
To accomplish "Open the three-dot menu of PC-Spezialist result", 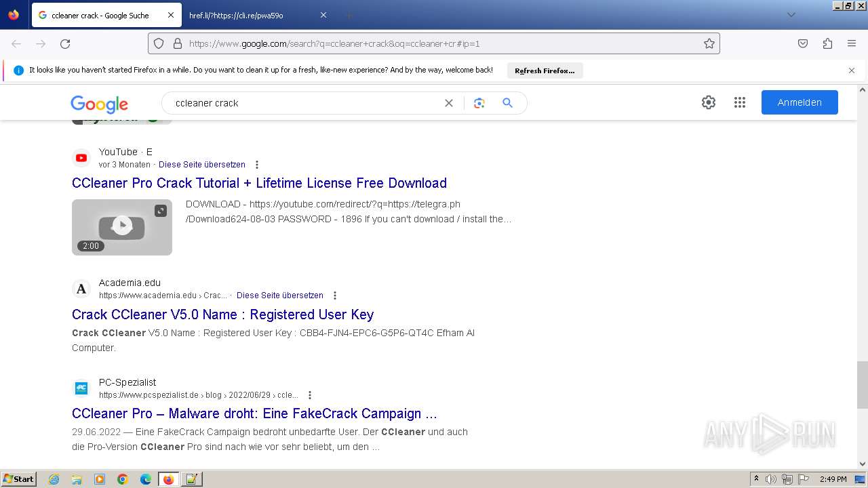I will tap(310, 395).
